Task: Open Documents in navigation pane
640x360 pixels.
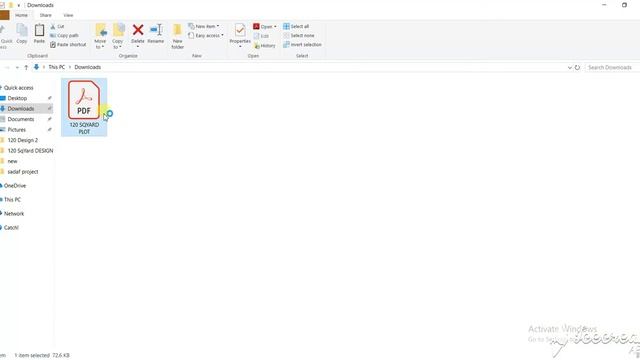Action: coord(20,119)
